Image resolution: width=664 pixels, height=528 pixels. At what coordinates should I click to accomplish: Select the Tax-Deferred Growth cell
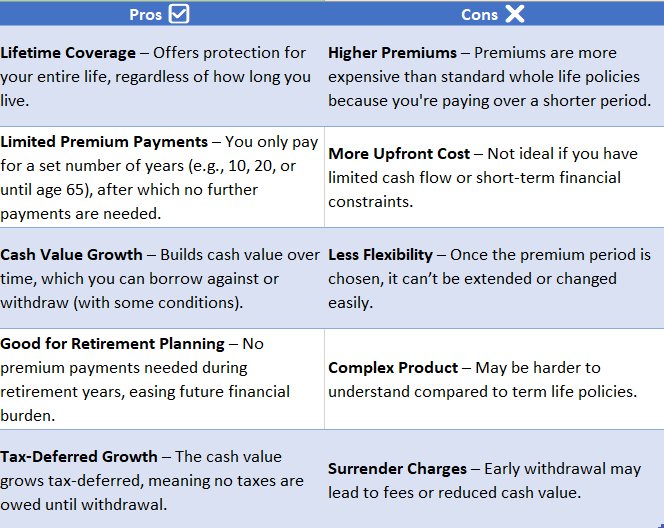click(x=162, y=479)
